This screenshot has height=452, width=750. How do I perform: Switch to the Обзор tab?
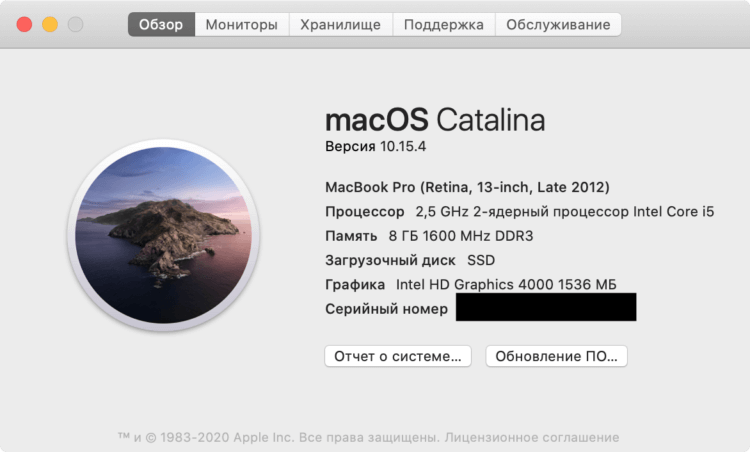(161, 24)
